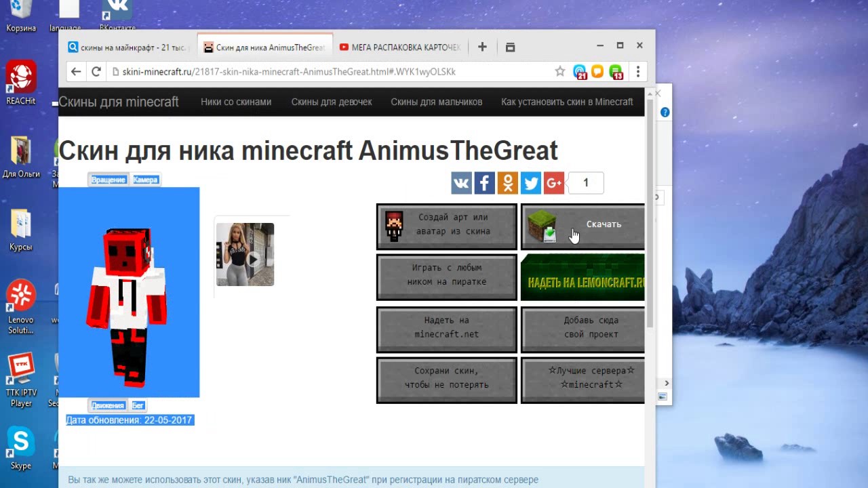The width and height of the screenshot is (868, 488).
Task: Launch TTK IPTV Player shortcut
Action: (21, 380)
